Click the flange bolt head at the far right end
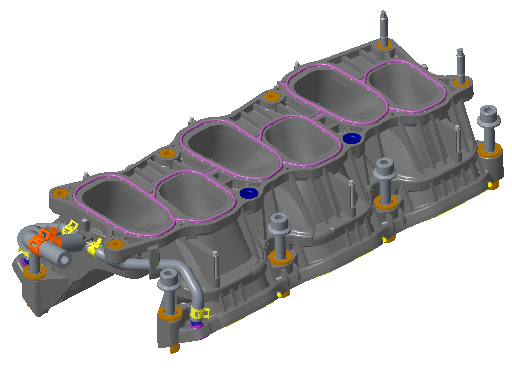 [x=489, y=116]
